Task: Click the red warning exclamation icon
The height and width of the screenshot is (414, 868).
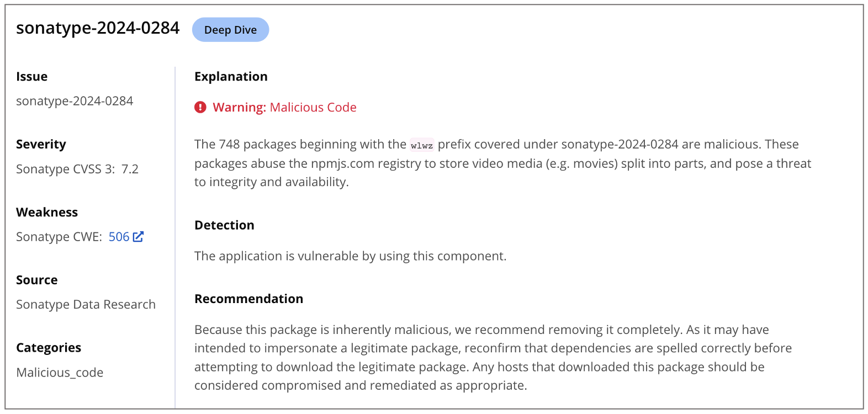Action: tap(200, 107)
